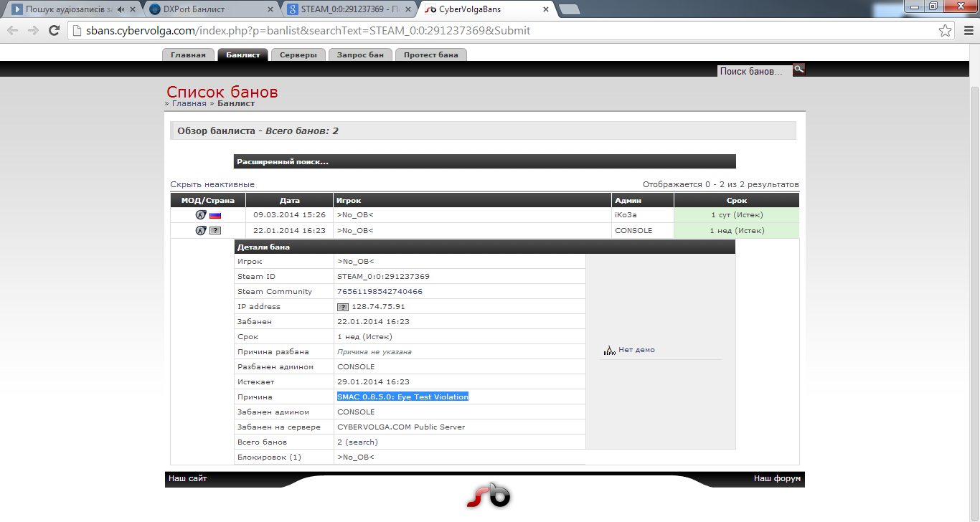Click the search bans magnifier icon
980x522 pixels.
click(798, 70)
